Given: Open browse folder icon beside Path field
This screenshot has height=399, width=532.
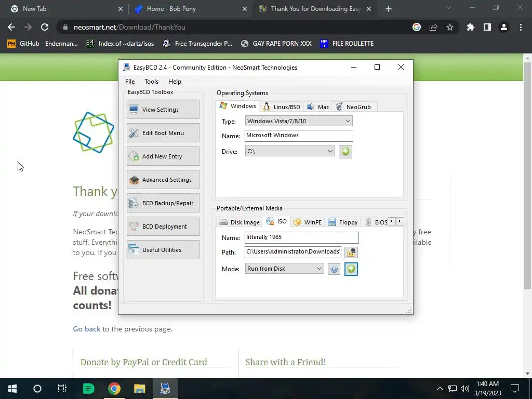Looking at the screenshot, I should (x=351, y=252).
